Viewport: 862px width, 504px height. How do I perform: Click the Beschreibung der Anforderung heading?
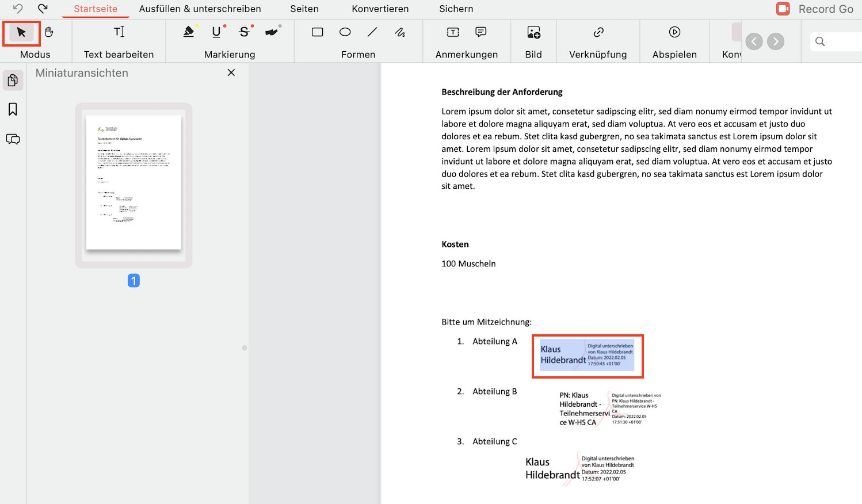[502, 92]
